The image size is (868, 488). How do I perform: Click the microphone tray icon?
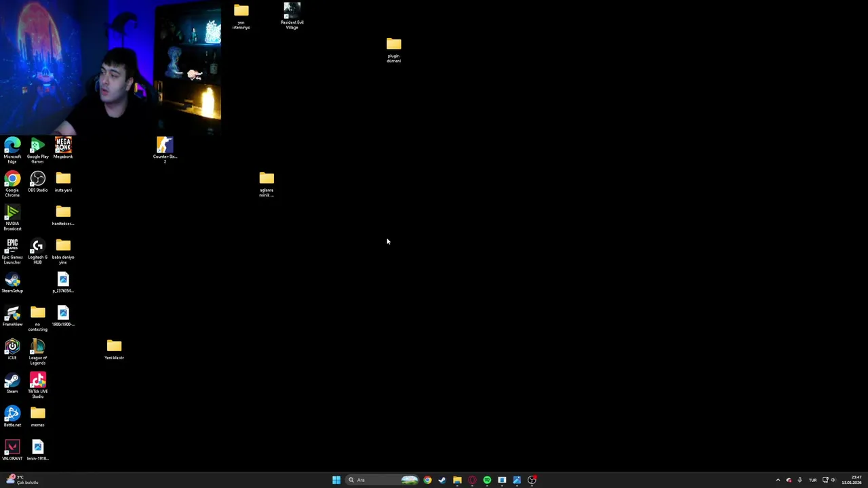[x=800, y=480]
